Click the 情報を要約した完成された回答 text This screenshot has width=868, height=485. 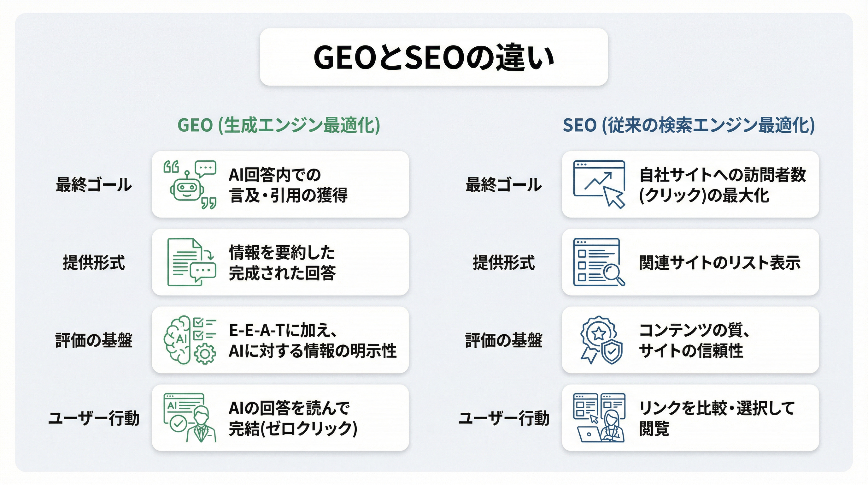coord(282,262)
